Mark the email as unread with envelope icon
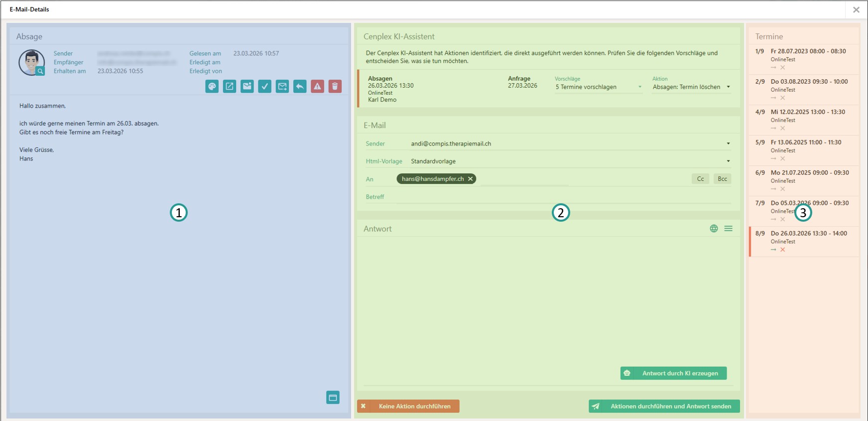This screenshot has height=421, width=868. [247, 86]
